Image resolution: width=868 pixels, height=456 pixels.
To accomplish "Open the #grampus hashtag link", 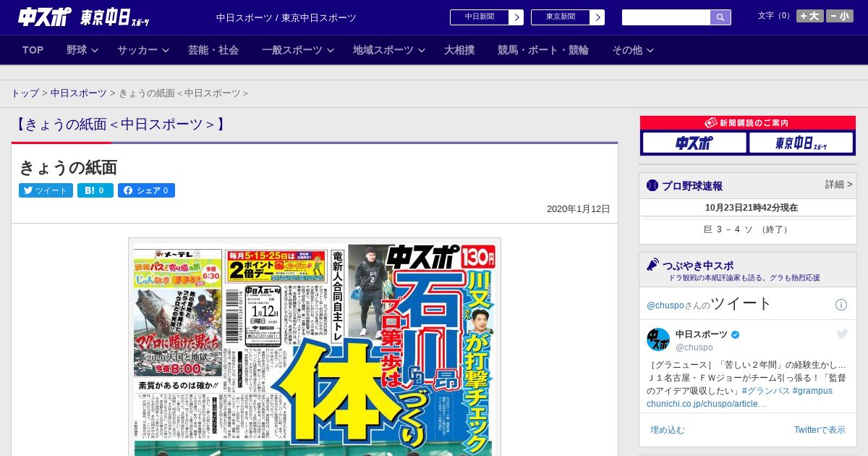I will 812,391.
